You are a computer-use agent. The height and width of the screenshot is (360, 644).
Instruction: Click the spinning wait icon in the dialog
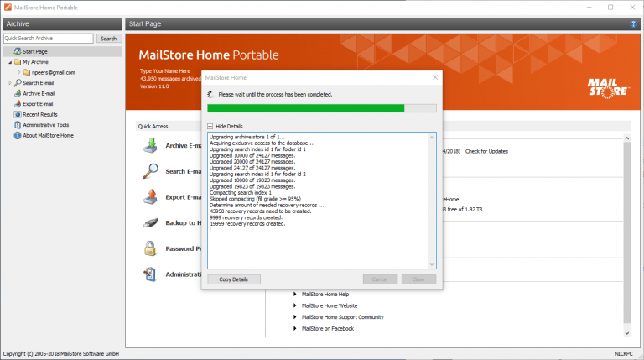pos(210,95)
